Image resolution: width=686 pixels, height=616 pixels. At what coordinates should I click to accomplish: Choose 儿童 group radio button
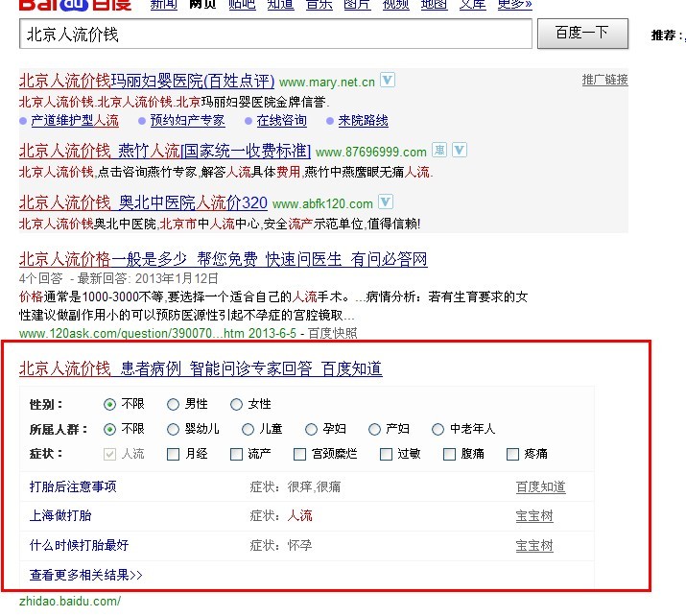[x=248, y=429]
